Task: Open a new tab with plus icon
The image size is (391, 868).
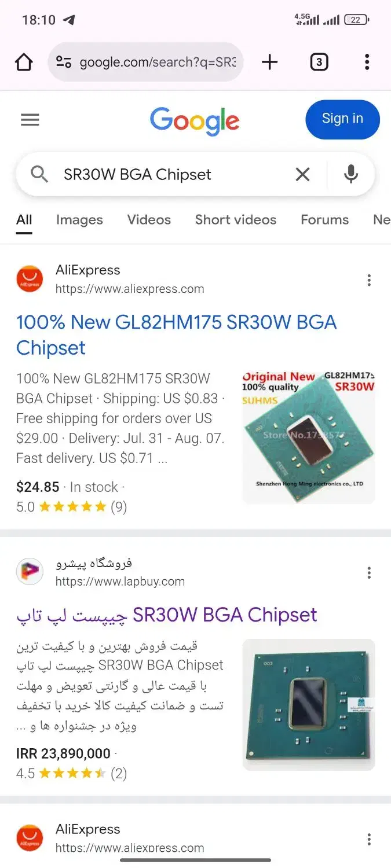Action: click(x=270, y=62)
